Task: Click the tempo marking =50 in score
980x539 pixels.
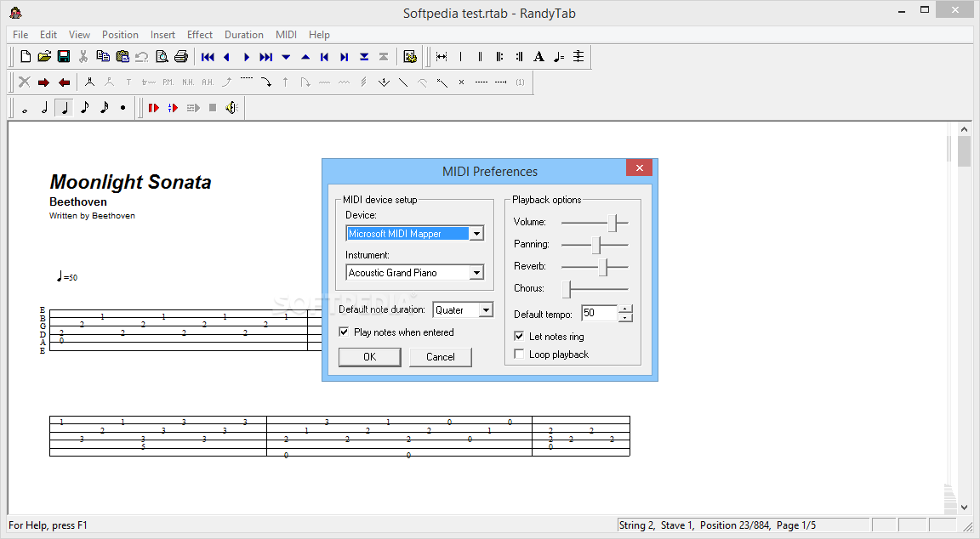Action: (67, 276)
